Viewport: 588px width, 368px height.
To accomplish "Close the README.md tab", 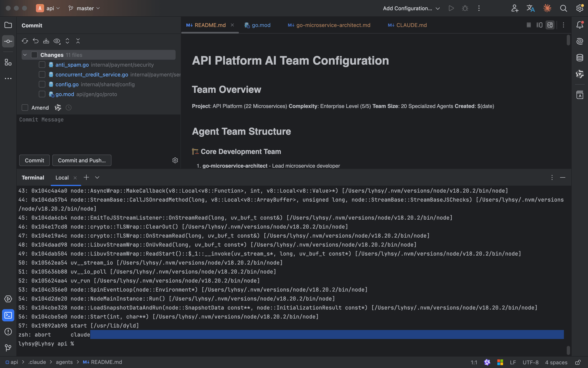I will click(232, 25).
